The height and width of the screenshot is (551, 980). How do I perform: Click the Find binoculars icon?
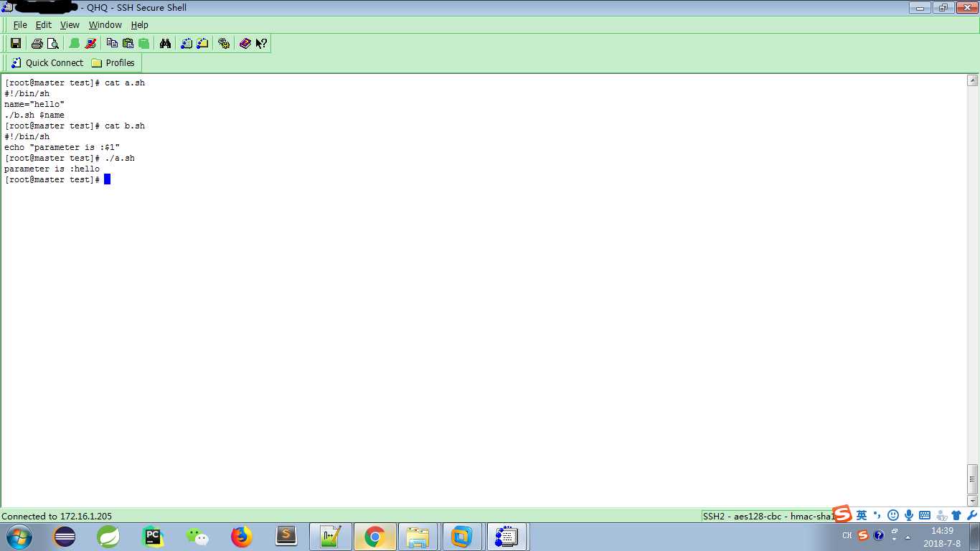pyautogui.click(x=165, y=44)
